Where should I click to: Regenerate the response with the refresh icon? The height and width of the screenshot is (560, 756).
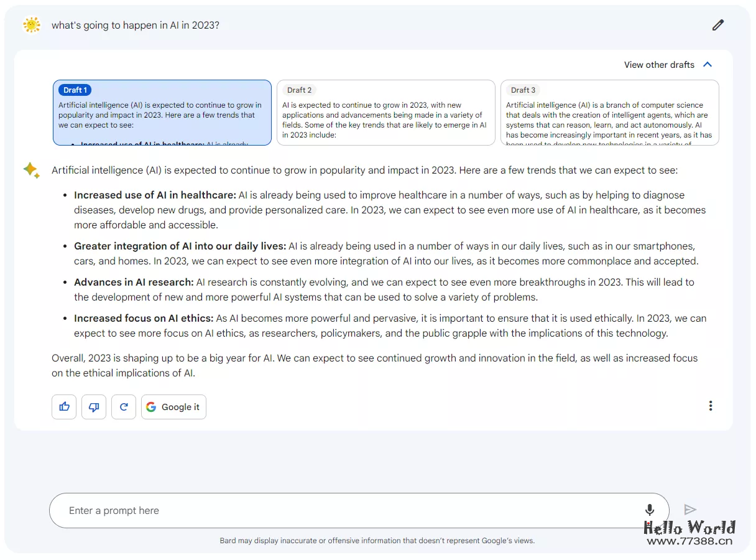124,407
